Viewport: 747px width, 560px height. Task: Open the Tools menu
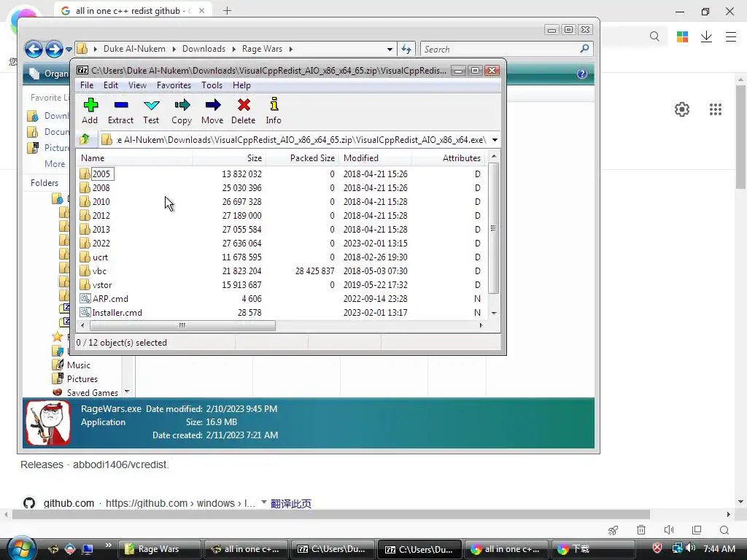click(x=212, y=85)
